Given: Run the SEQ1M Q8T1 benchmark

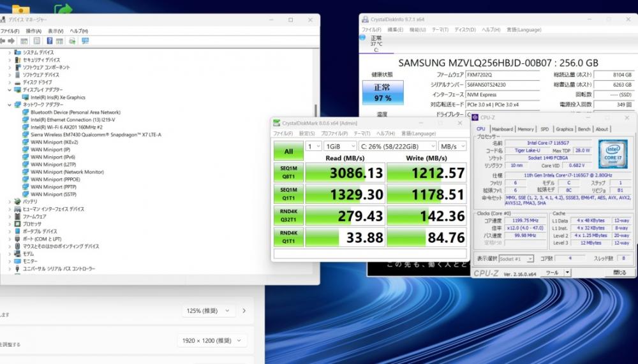Looking at the screenshot, I should [288, 173].
